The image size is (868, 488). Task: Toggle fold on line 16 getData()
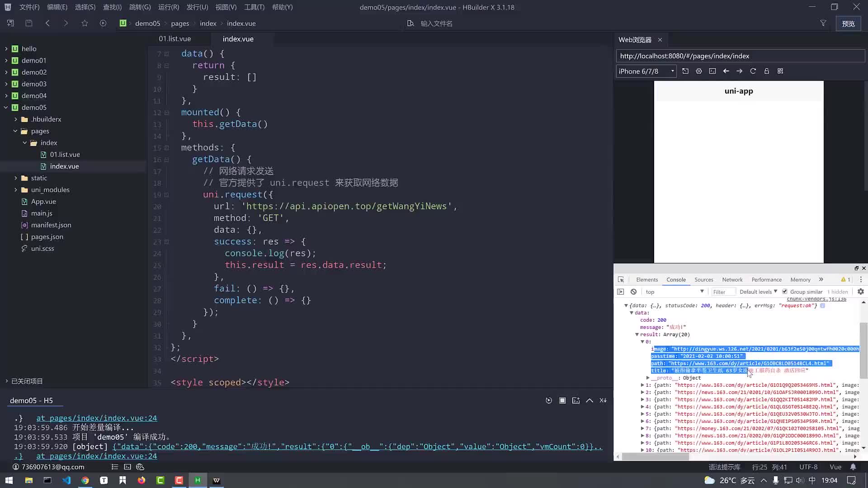(167, 160)
